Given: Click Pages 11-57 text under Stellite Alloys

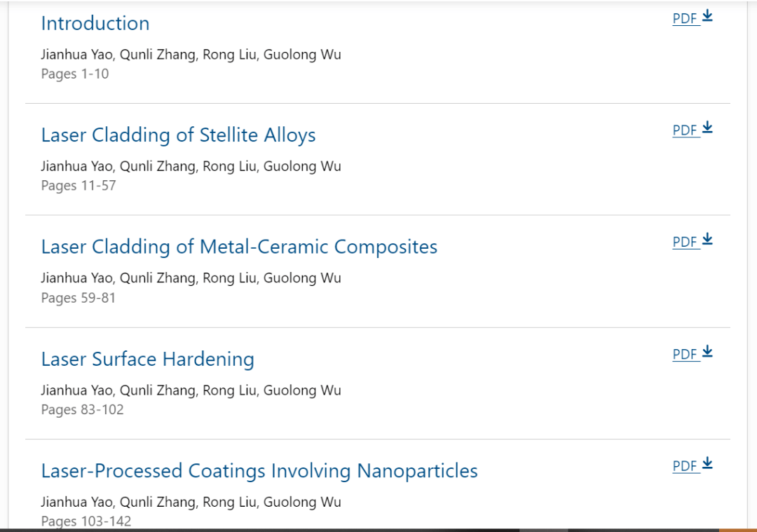Looking at the screenshot, I should point(79,186).
